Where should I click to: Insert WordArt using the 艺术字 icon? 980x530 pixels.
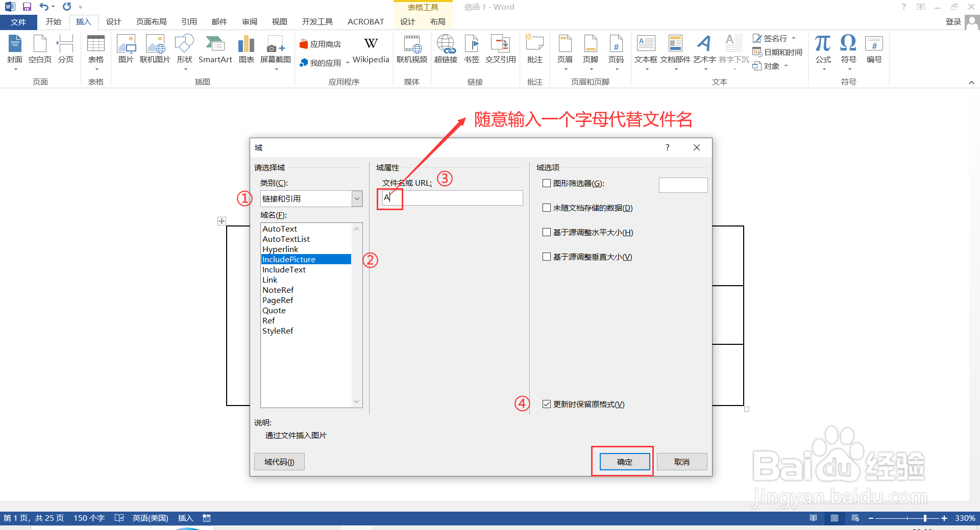tap(704, 48)
